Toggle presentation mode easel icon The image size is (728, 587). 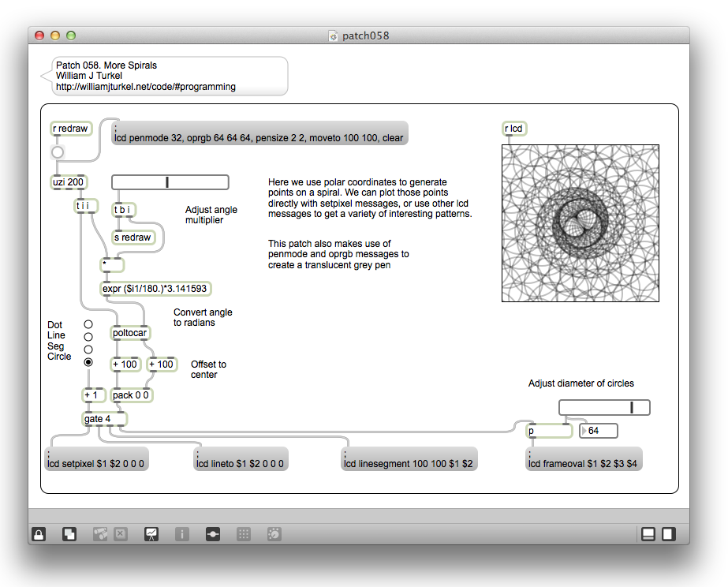click(151, 534)
